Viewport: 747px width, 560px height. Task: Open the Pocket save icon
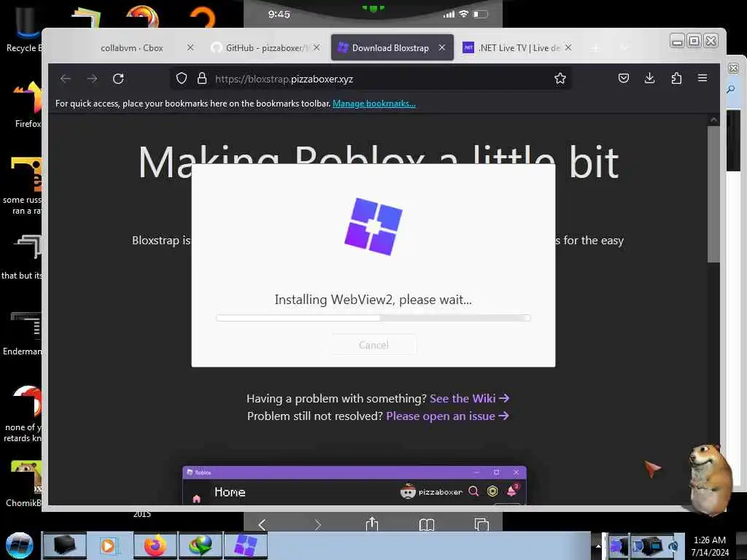pos(624,78)
